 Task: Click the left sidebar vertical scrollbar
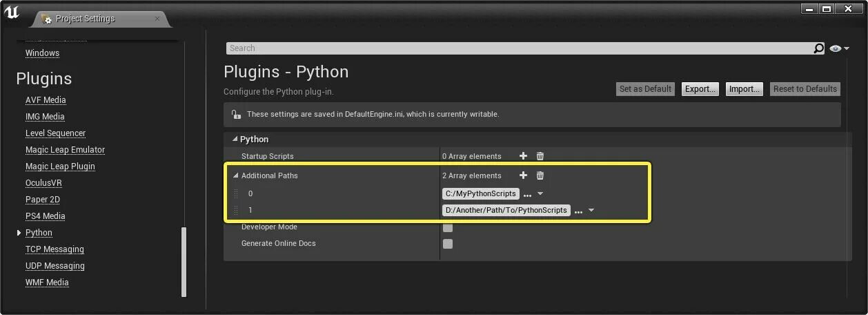tap(184, 262)
